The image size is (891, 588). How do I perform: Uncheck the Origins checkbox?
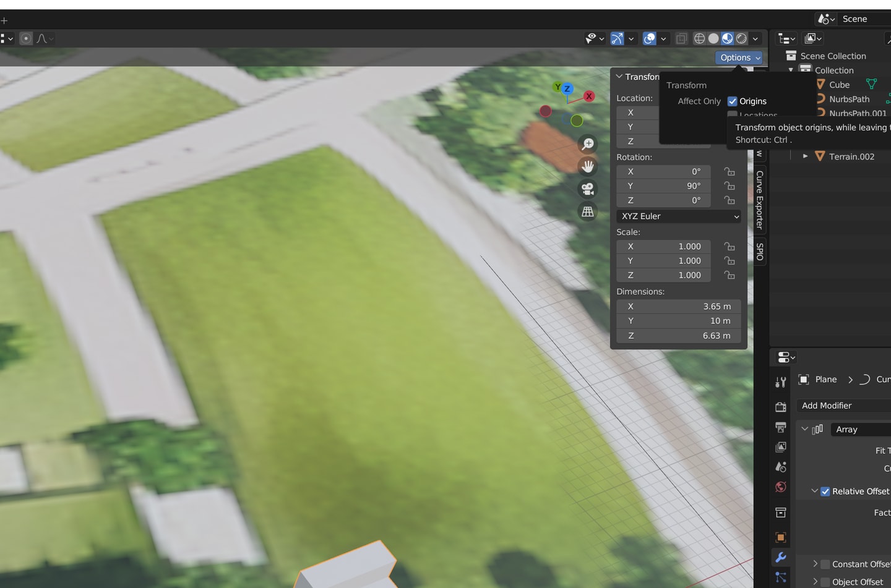(x=733, y=101)
